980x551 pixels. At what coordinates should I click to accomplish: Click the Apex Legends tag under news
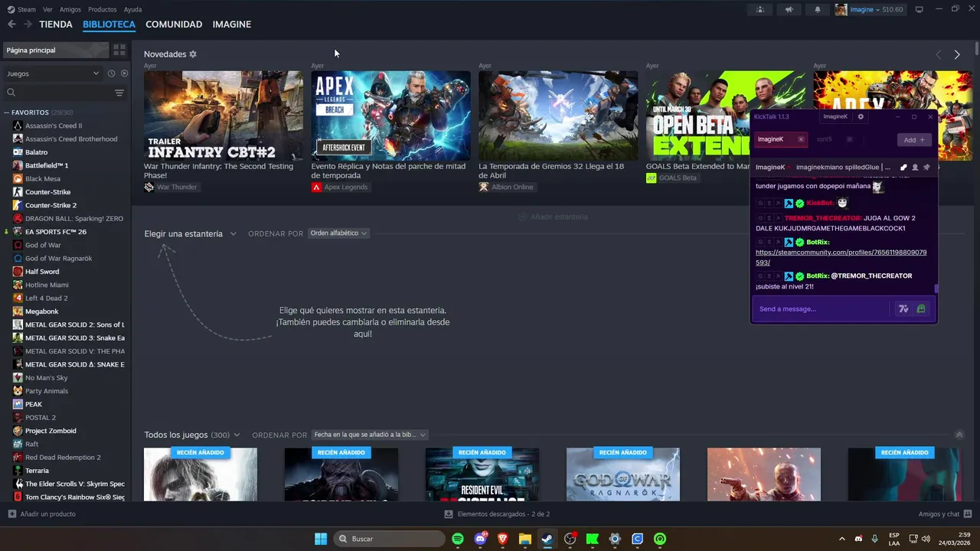(x=340, y=187)
